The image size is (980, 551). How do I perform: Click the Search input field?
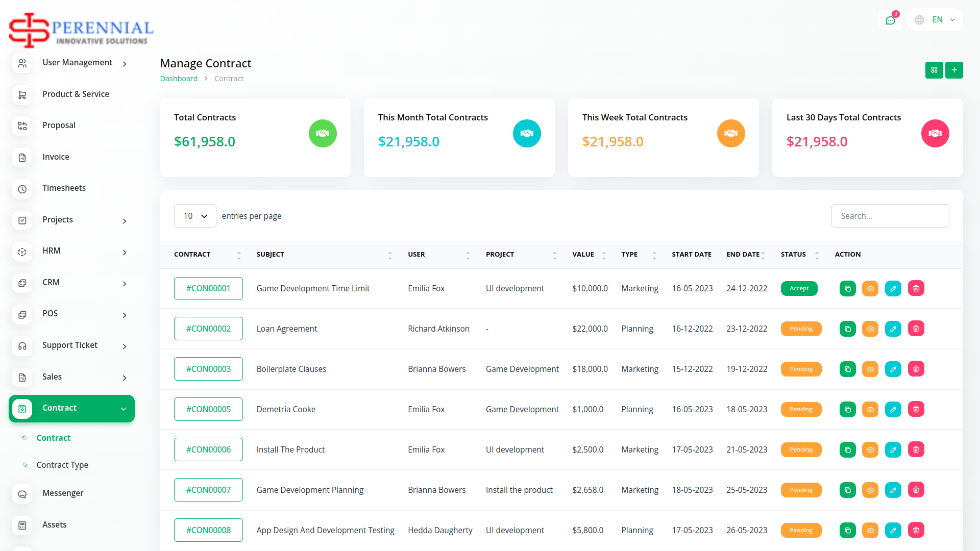click(x=890, y=216)
